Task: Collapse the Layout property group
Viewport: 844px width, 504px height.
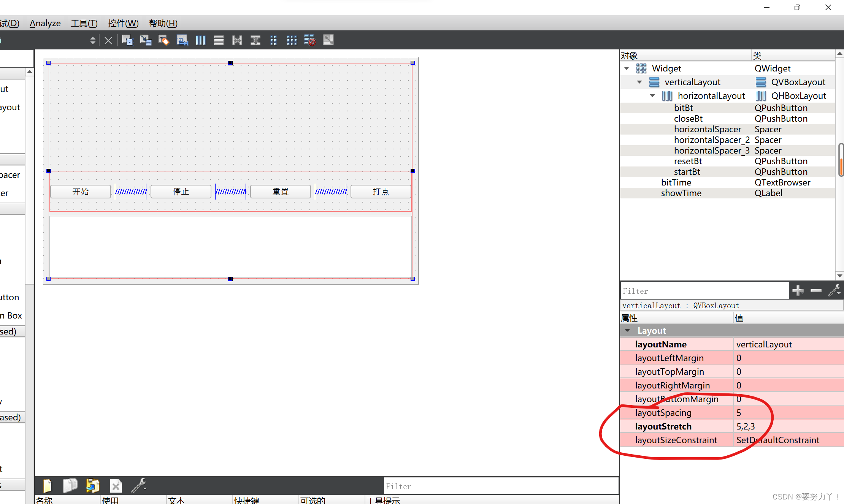Action: tap(627, 331)
